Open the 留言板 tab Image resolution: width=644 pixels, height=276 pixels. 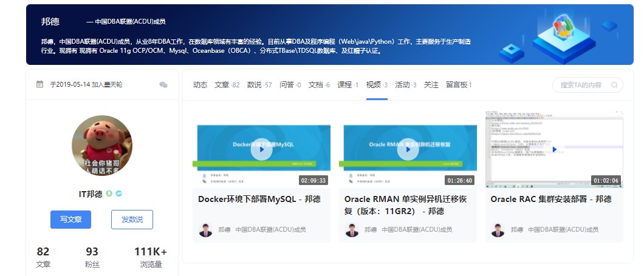pos(459,85)
